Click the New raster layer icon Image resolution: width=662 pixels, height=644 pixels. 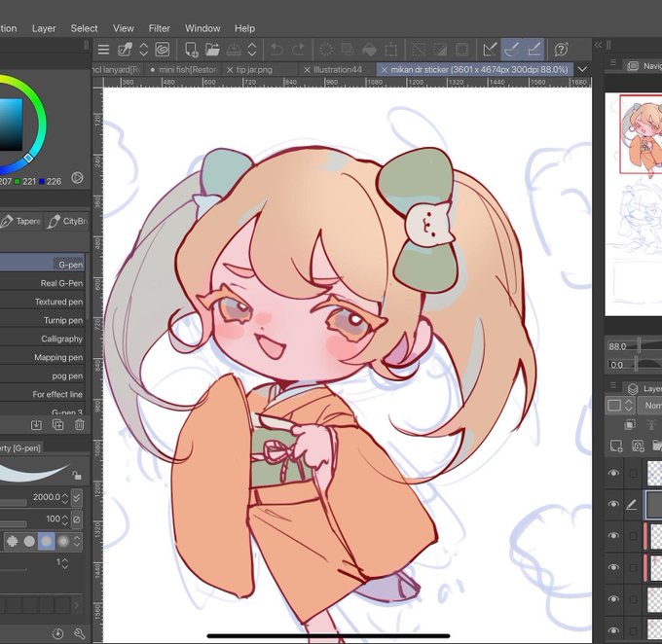616,446
